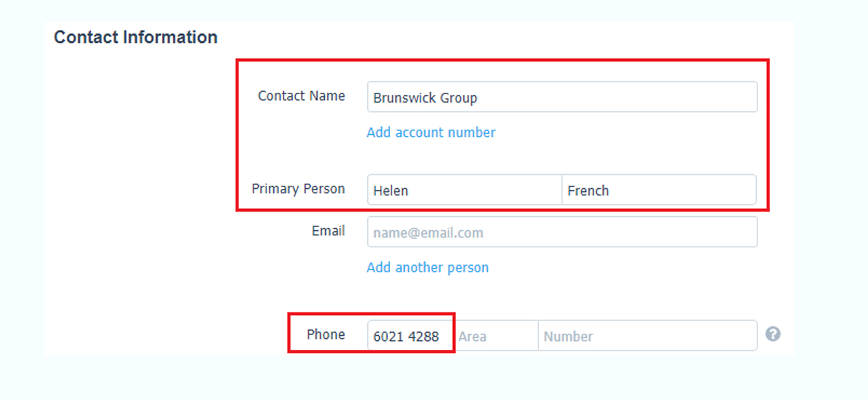Click the Helen text in Primary Person

[x=391, y=191]
